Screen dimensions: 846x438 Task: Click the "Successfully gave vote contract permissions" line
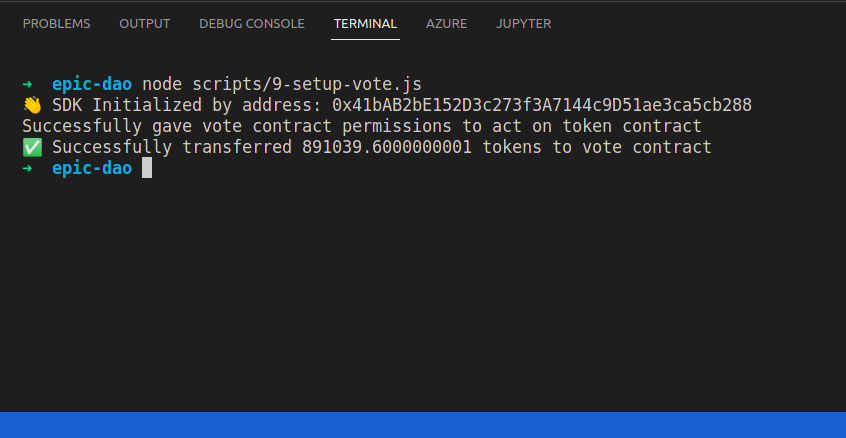(361, 126)
